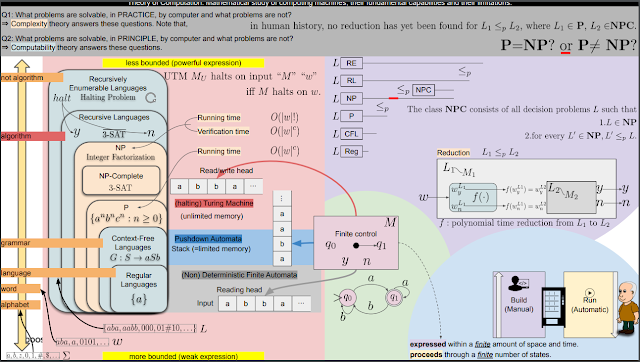This screenshot has width=640, height=362.
Task: Click the programmer icon above Build (Manual)
Action: point(519,283)
